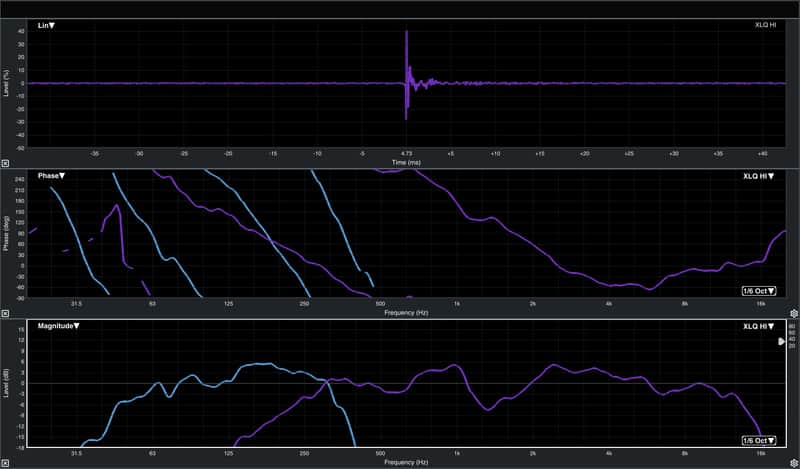Open the Lin scale dropdown in impulse graph
800x469 pixels.
tap(46, 26)
